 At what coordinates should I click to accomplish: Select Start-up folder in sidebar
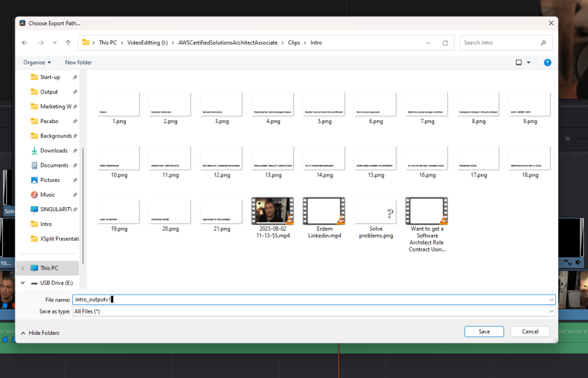(50, 77)
